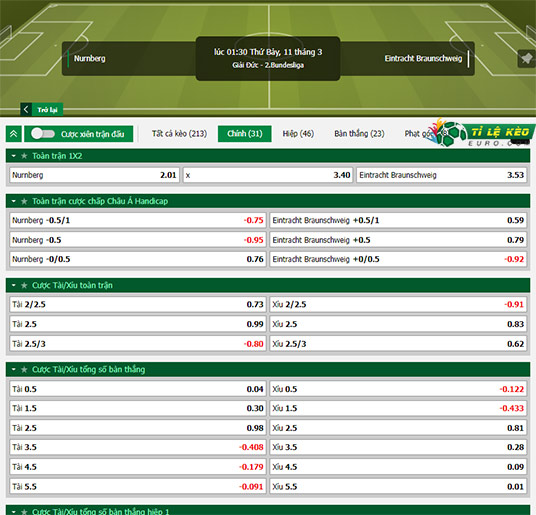
Task: Choose Tài 1.5 total goals at 0.30
Action: 138,408
